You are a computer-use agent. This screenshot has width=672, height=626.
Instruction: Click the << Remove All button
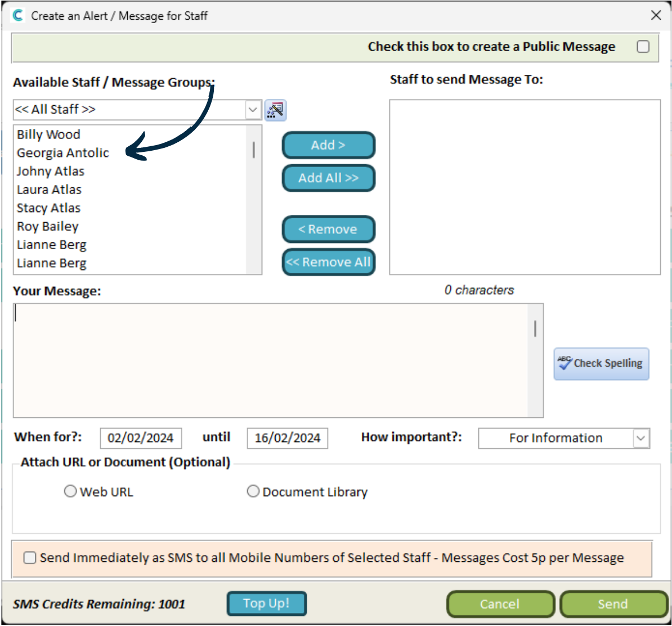pyautogui.click(x=328, y=262)
